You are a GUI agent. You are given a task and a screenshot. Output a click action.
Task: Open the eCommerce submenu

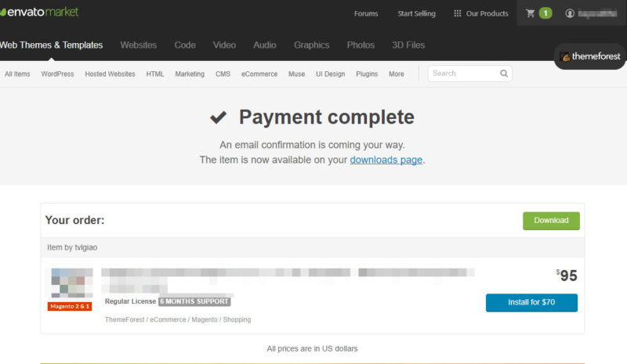pyautogui.click(x=259, y=74)
